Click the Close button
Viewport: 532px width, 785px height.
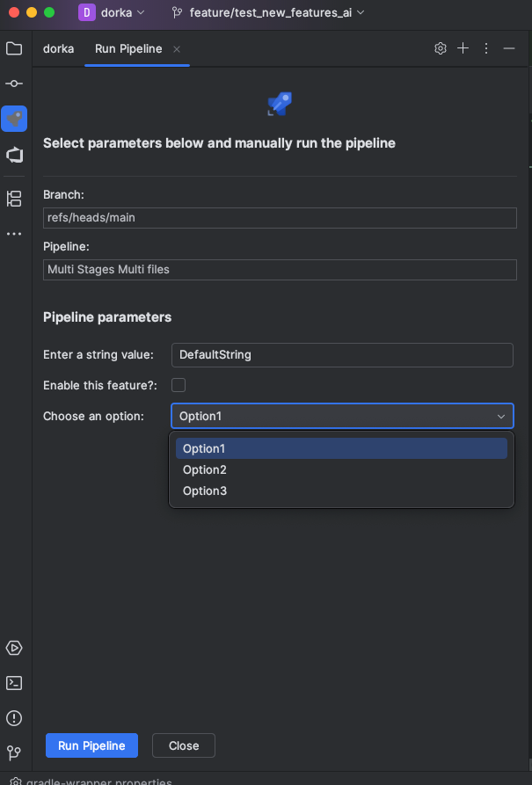tap(184, 745)
